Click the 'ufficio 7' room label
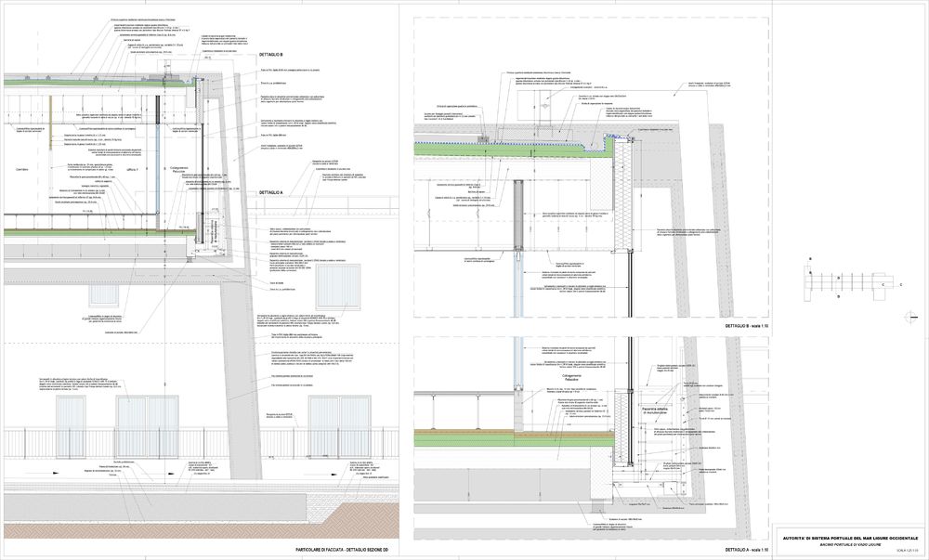929x560 pixels. pos(132,169)
